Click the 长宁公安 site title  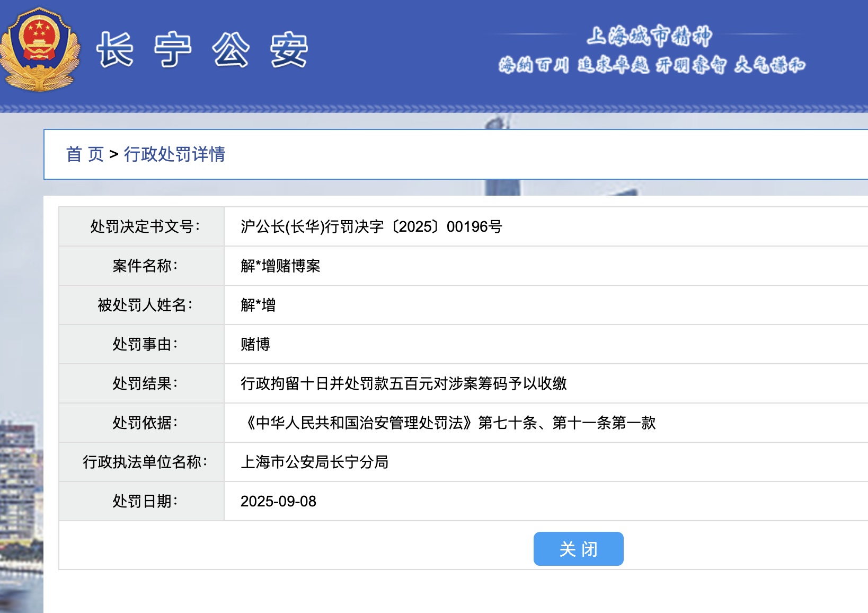(202, 50)
